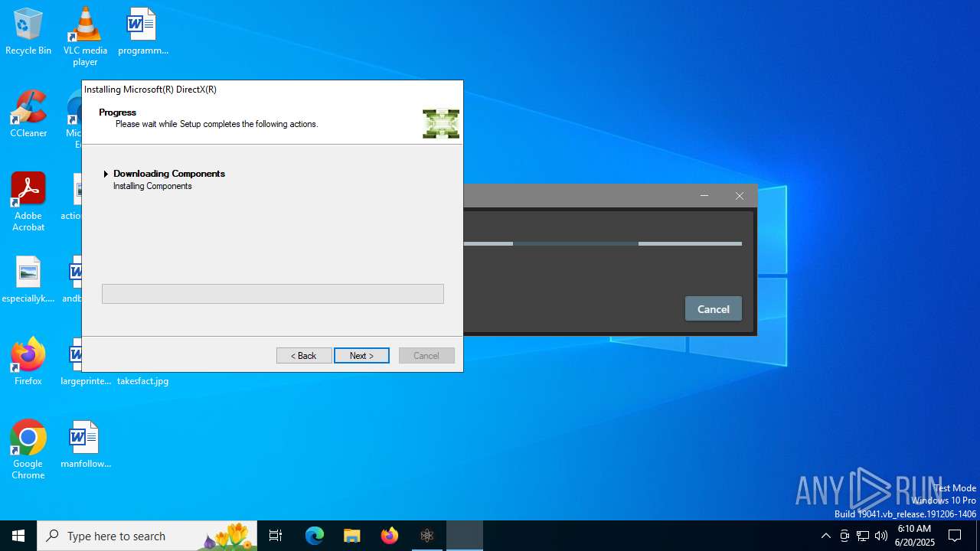The height and width of the screenshot is (551, 980).
Task: Open the especiallyk... image file
Action: [28, 279]
